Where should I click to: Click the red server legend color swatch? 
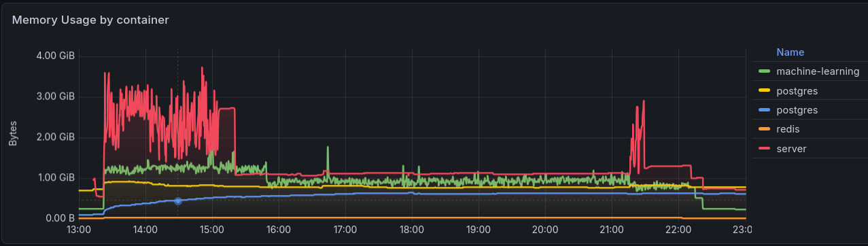(x=764, y=147)
